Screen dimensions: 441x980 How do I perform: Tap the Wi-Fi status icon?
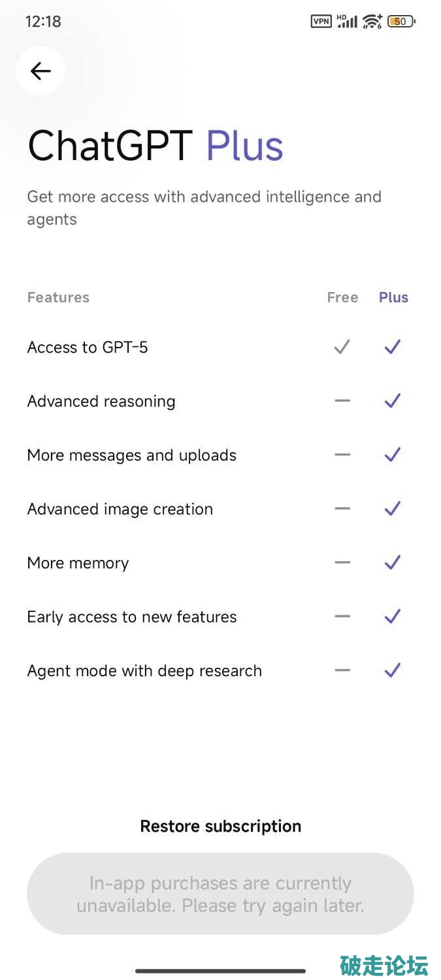(x=372, y=22)
